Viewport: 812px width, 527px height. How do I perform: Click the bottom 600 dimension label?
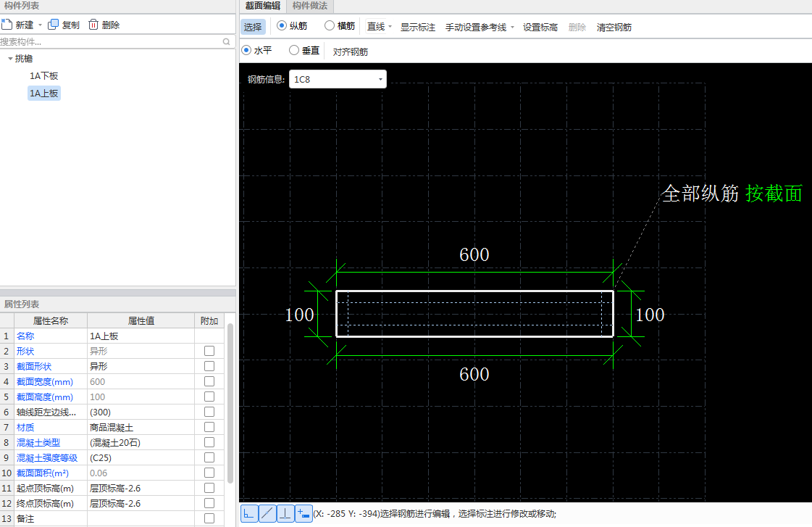[474, 374]
